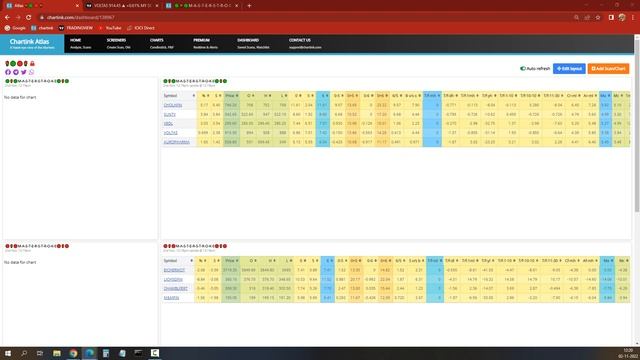Open the TRADINGVIEW bookmark
640x360 pixels.
[76, 28]
